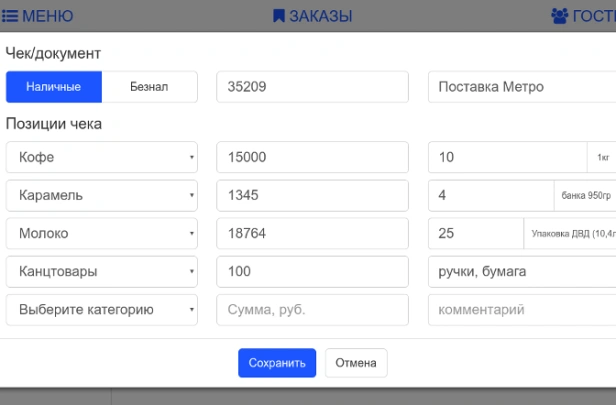Open the Выберите категорию dropdown

point(102,310)
